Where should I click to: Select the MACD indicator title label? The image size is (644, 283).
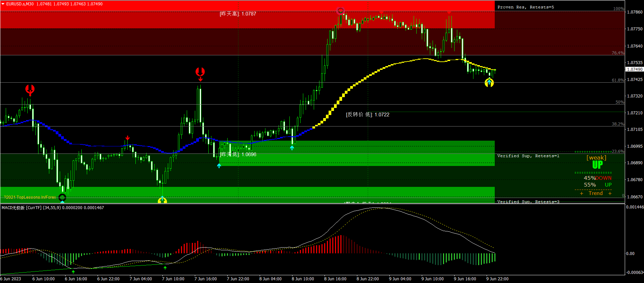point(53,208)
